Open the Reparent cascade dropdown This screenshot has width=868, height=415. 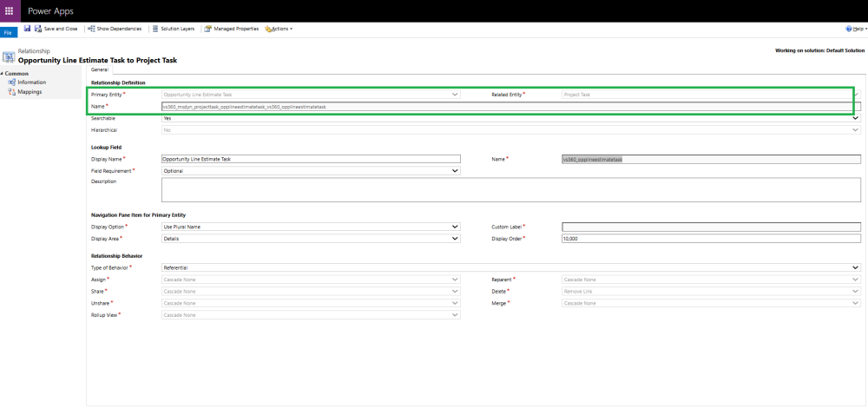(x=711, y=280)
